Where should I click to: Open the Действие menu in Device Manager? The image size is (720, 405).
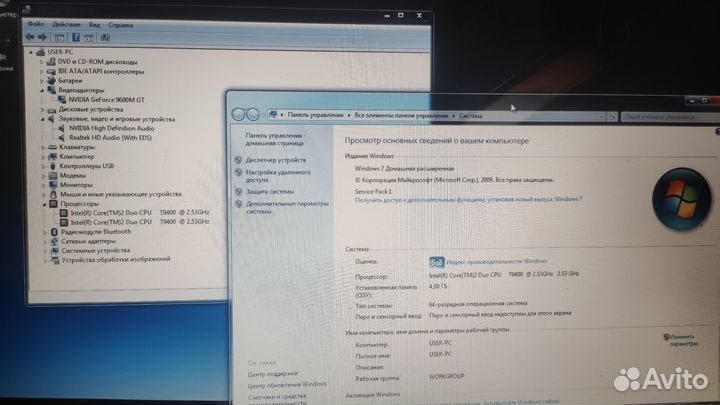coord(66,24)
